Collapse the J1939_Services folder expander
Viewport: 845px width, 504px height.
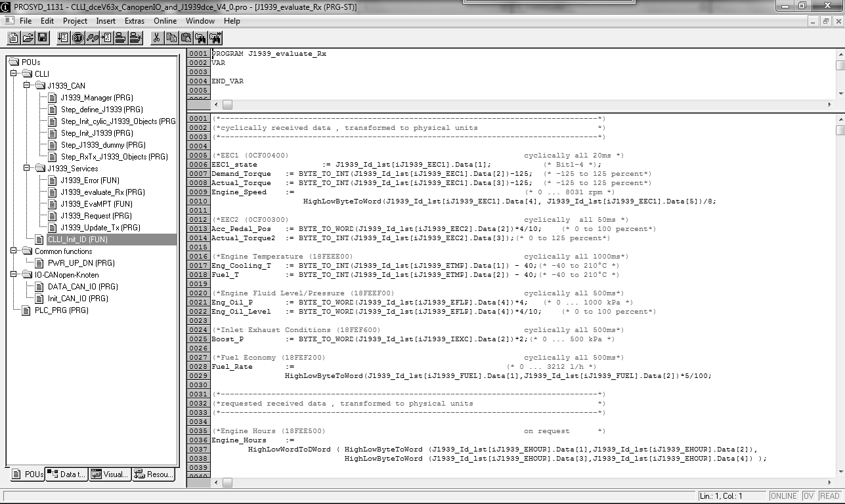(27, 168)
